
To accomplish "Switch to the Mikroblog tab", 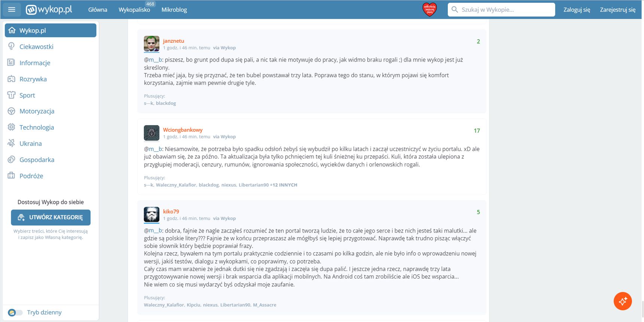I will (x=174, y=10).
